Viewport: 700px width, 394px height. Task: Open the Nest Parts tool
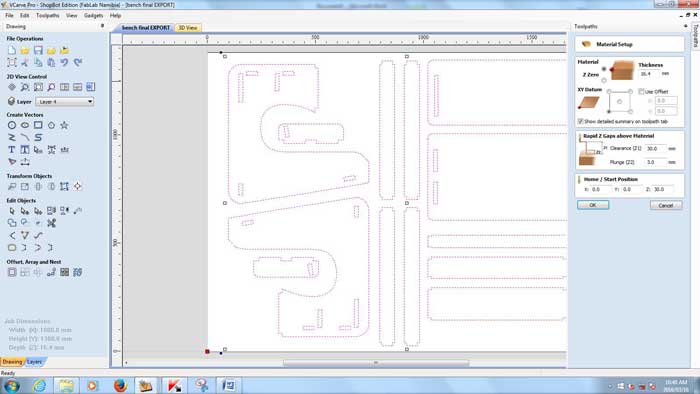click(78, 272)
